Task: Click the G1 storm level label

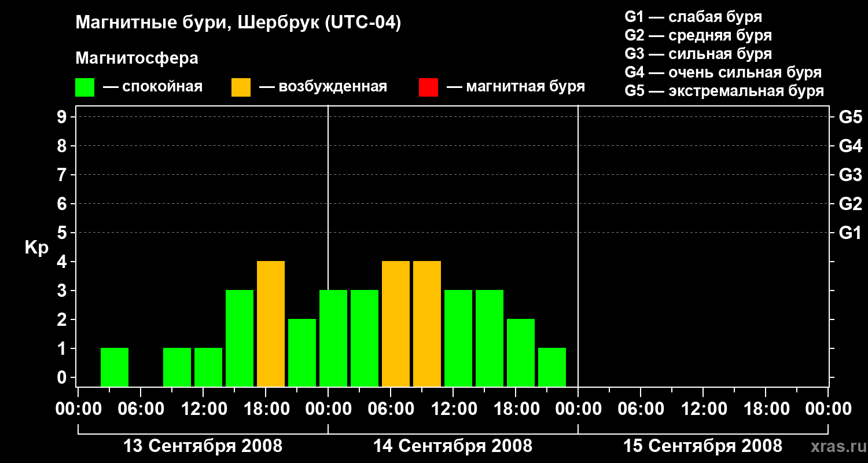Action: (851, 233)
